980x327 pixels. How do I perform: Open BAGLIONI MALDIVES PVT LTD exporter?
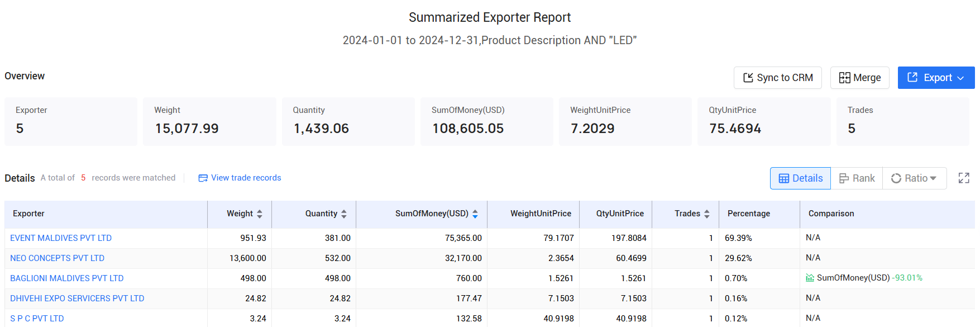coord(67,278)
